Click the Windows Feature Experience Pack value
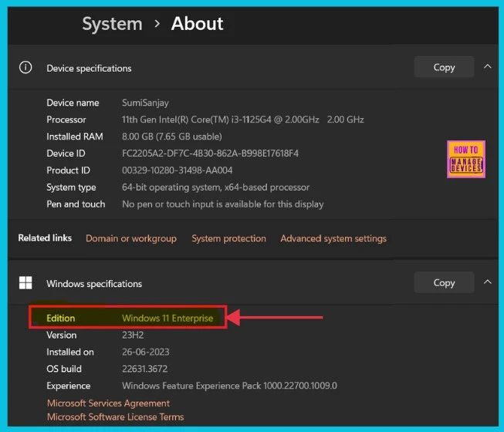The width and height of the screenshot is (504, 432). click(229, 386)
